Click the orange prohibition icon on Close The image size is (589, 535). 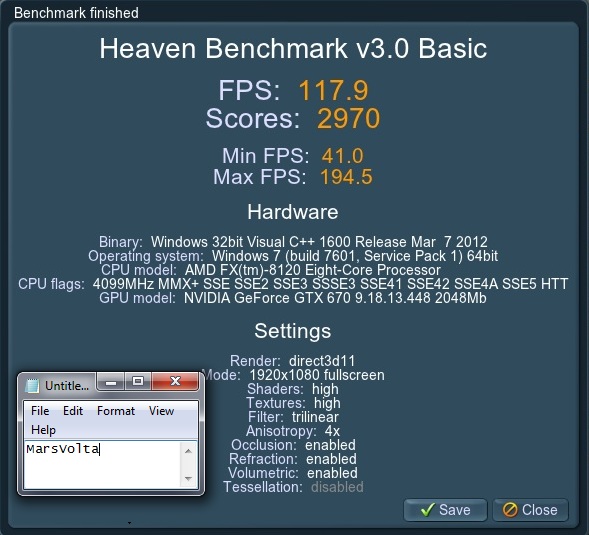point(510,510)
